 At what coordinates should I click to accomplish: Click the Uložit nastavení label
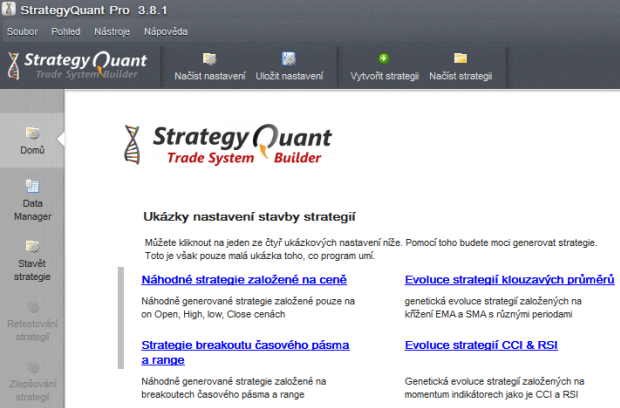289,76
